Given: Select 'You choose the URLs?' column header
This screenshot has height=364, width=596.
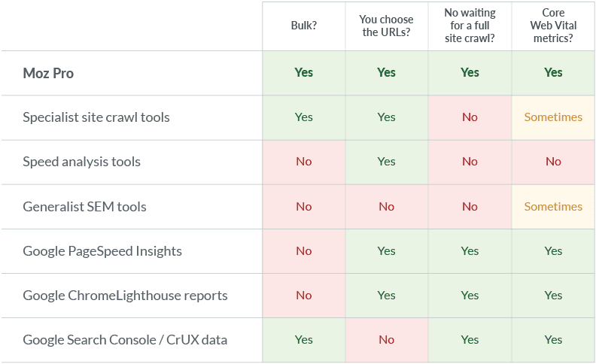Looking at the screenshot, I should click(x=386, y=26).
